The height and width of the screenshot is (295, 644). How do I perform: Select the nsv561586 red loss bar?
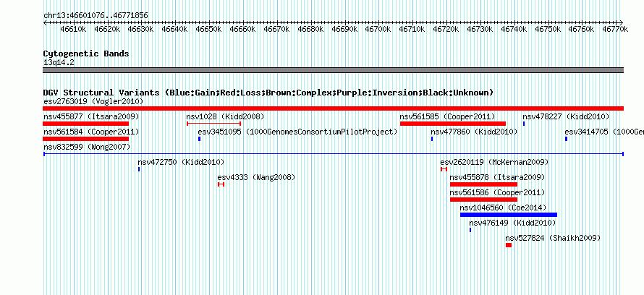483,200
